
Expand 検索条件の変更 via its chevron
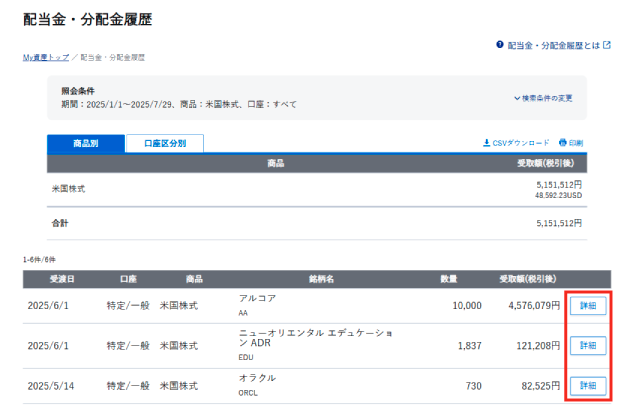point(517,98)
